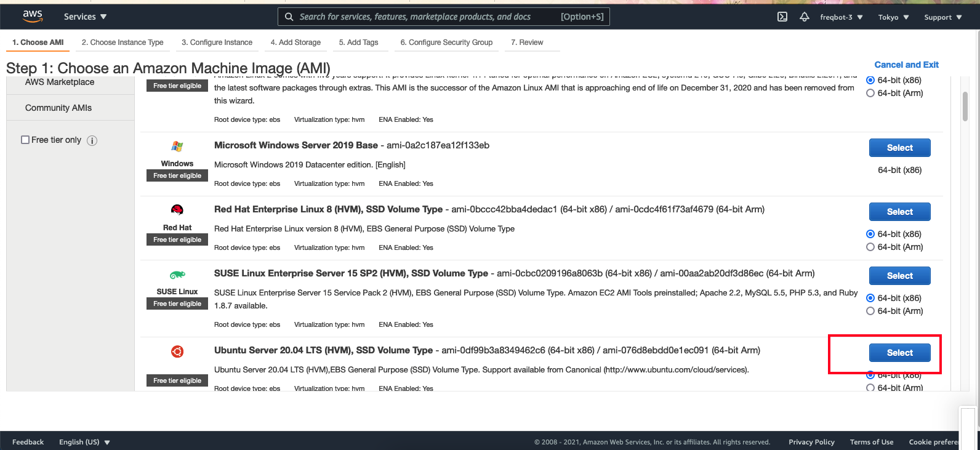Click Cancel and Exit link
Viewport: 980px width, 450px height.
coord(906,65)
